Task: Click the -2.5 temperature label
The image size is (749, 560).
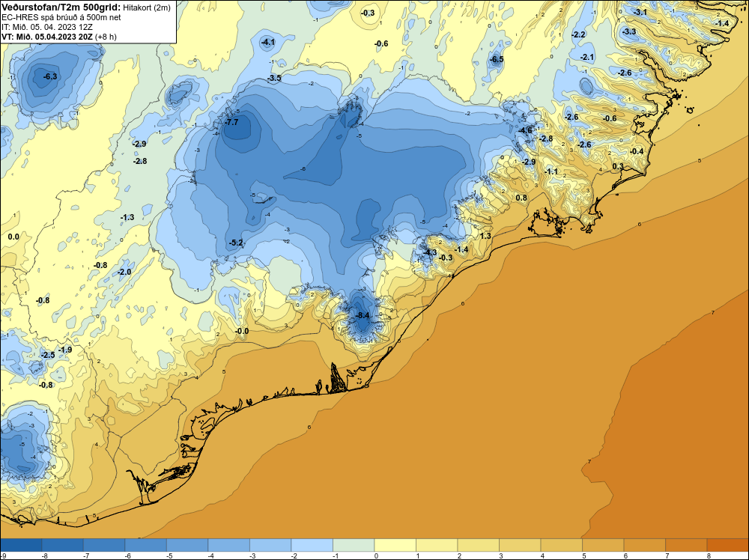Action: click(48, 355)
